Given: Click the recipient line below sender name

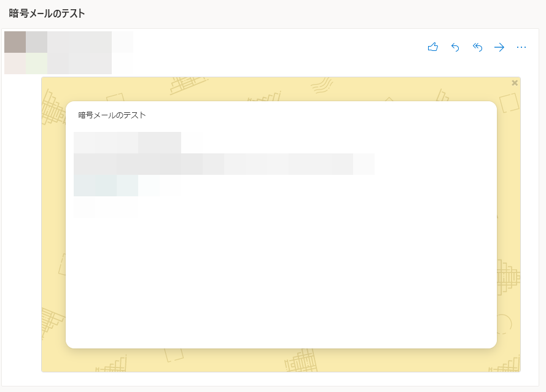Looking at the screenshot, I should coord(80,64).
